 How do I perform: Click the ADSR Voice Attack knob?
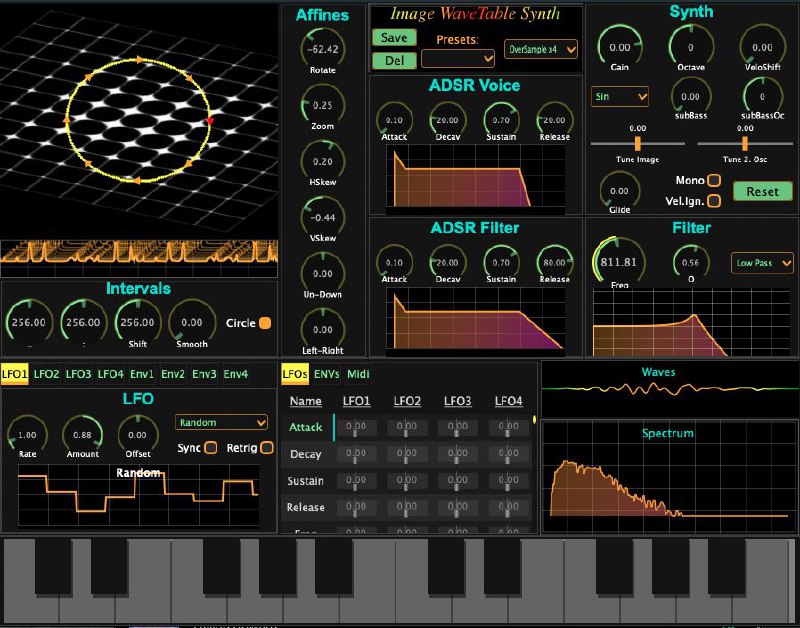pyautogui.click(x=394, y=120)
